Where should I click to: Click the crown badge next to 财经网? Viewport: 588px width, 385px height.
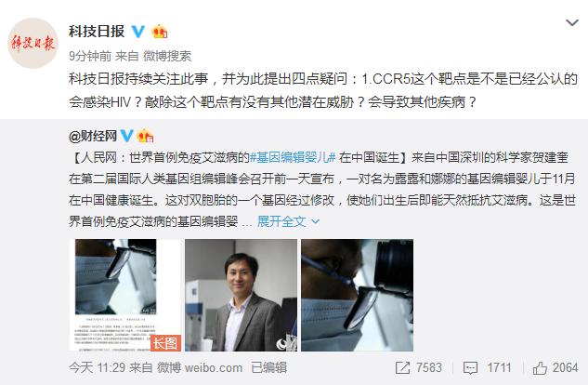[x=145, y=136]
